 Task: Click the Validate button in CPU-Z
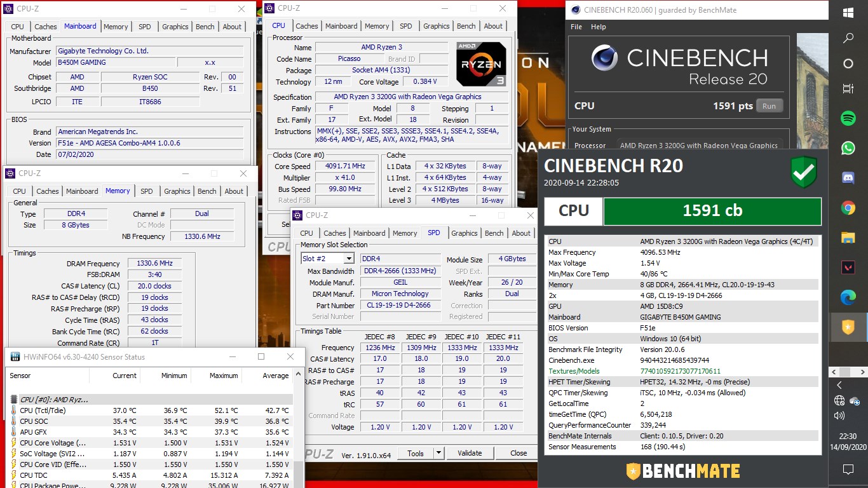[x=470, y=453]
